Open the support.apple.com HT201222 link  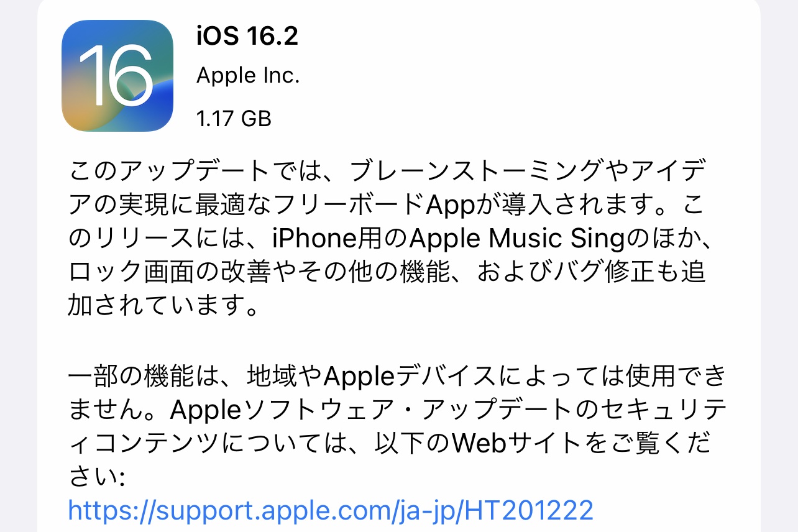[331, 510]
